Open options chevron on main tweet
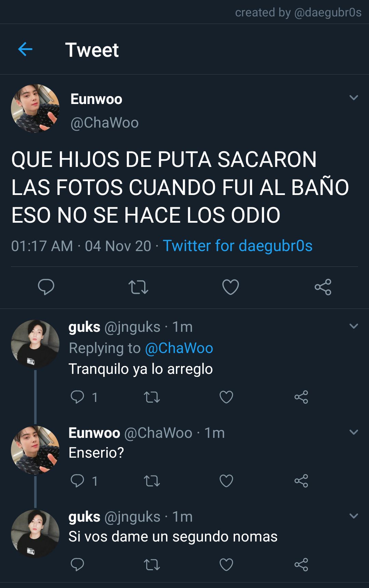369x588 pixels. tap(354, 97)
